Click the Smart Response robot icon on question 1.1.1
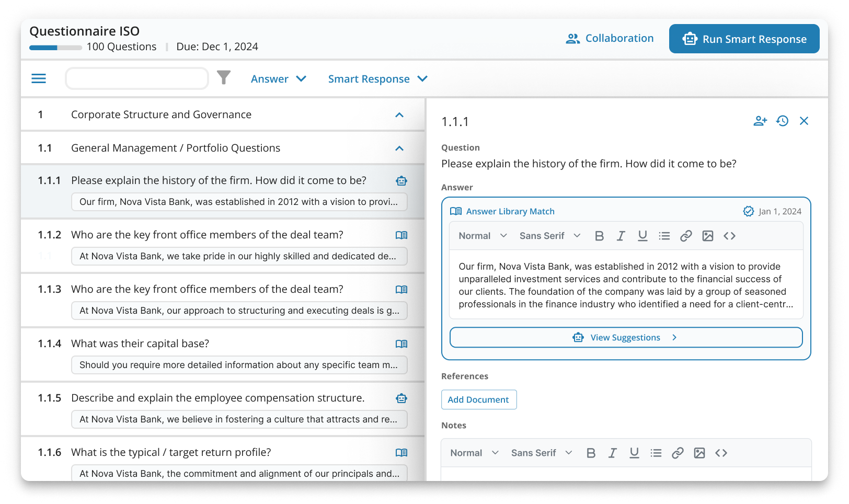The width and height of the screenshot is (849, 504). tap(401, 181)
